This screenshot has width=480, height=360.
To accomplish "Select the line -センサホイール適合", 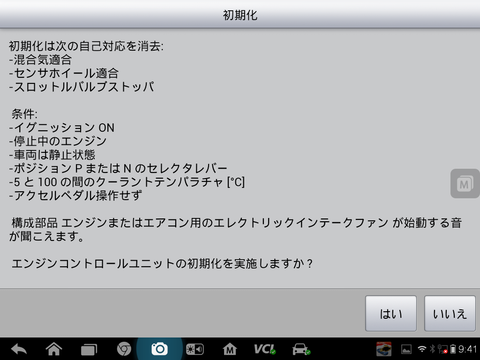I will point(64,73).
